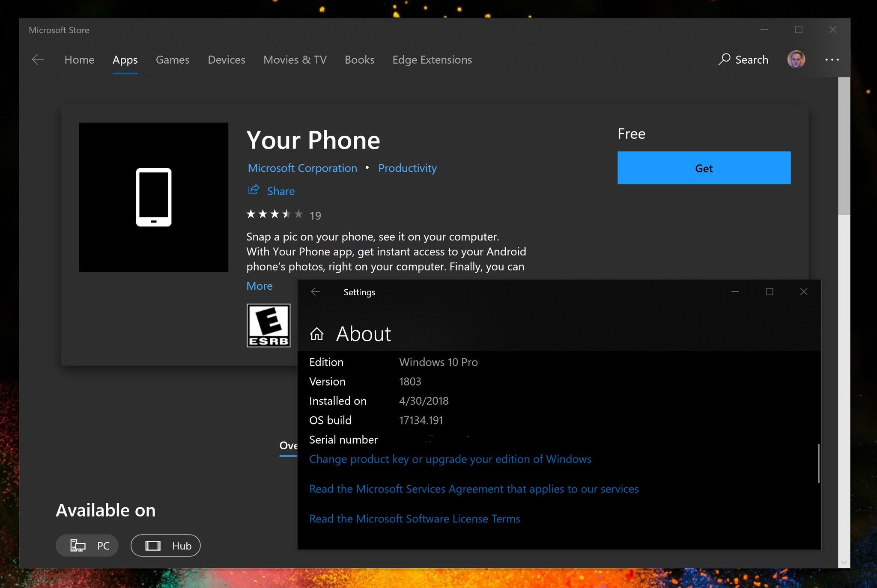The width and height of the screenshot is (877, 588).
Task: Select the Apps tab in Store
Action: point(125,59)
